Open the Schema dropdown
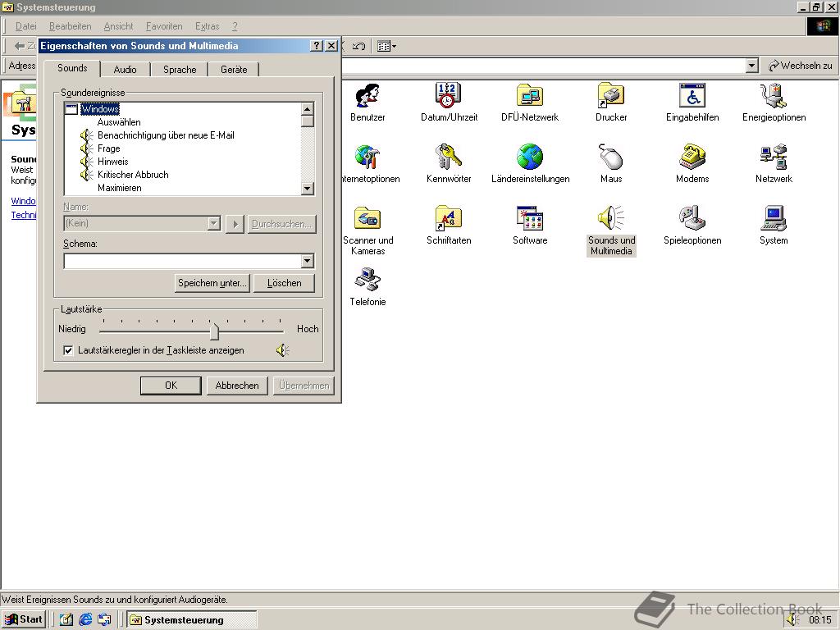Image resolution: width=840 pixels, height=630 pixels. tap(307, 261)
